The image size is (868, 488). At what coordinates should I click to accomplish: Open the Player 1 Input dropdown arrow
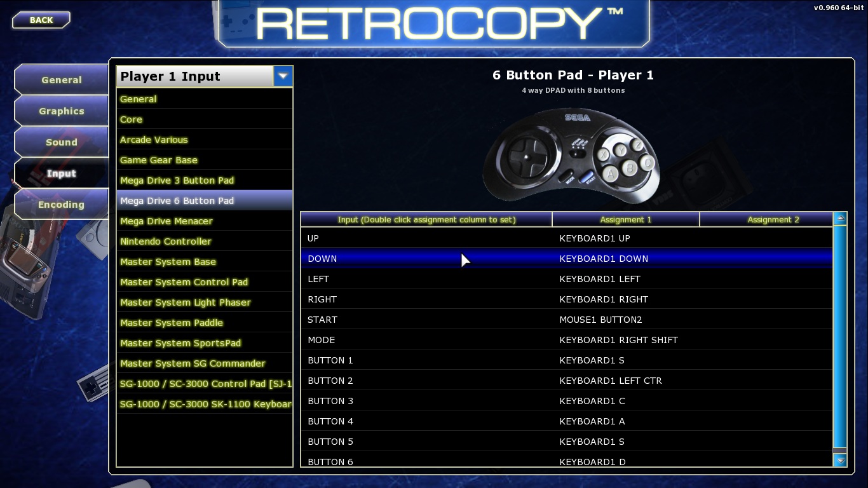pyautogui.click(x=283, y=76)
